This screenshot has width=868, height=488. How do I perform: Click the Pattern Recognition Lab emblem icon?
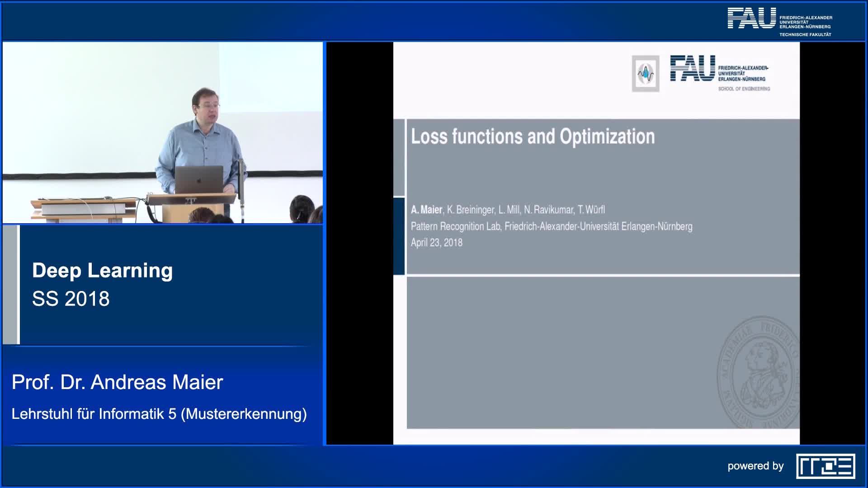click(645, 74)
